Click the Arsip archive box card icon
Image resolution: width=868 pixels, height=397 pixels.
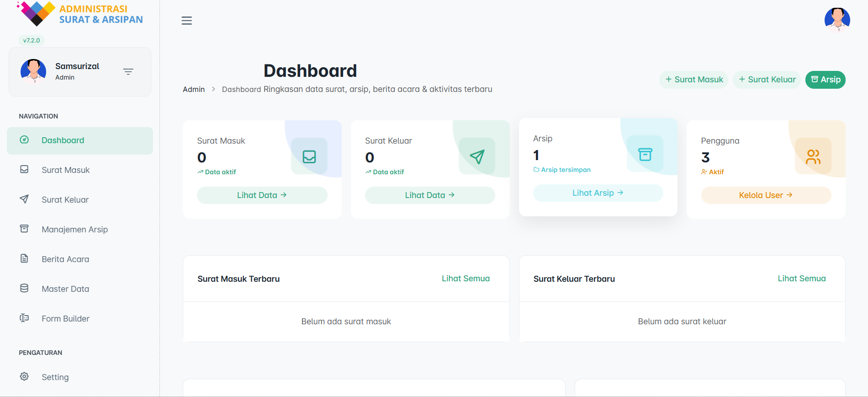(x=645, y=154)
